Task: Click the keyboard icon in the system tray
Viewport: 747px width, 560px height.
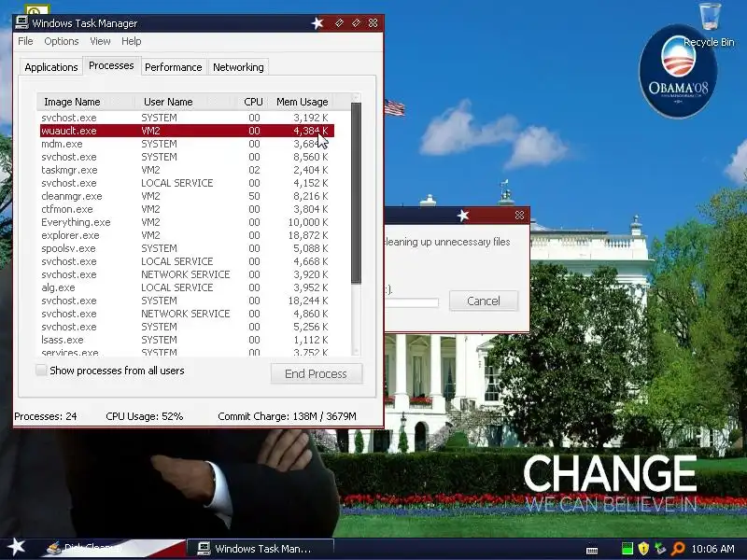Action: [x=592, y=550]
